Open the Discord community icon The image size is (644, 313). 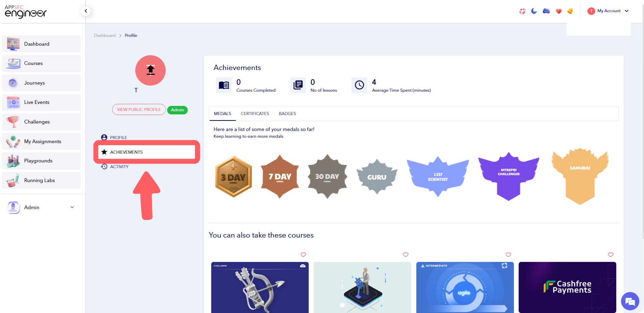point(546,11)
